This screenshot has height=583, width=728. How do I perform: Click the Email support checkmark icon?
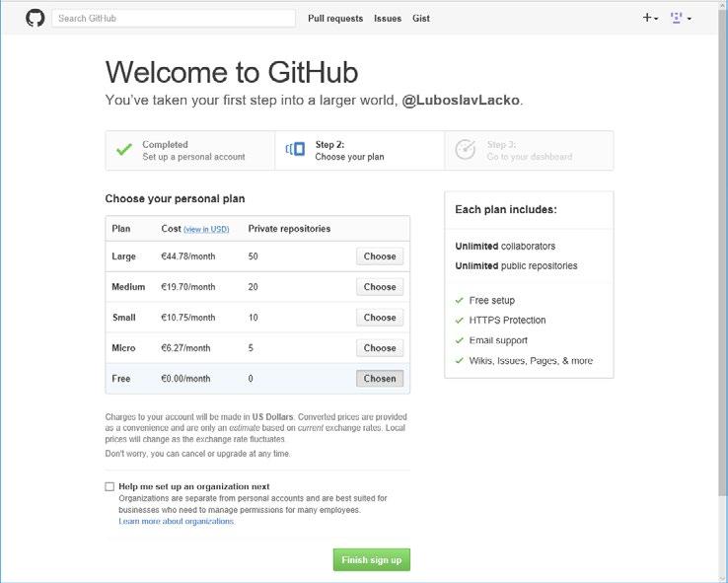click(x=459, y=340)
